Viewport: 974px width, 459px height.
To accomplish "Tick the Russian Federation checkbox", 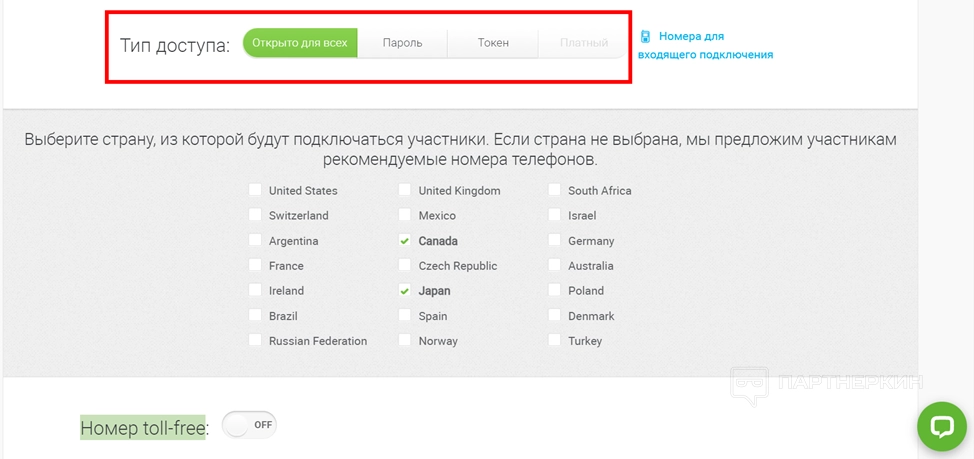I will (255, 341).
